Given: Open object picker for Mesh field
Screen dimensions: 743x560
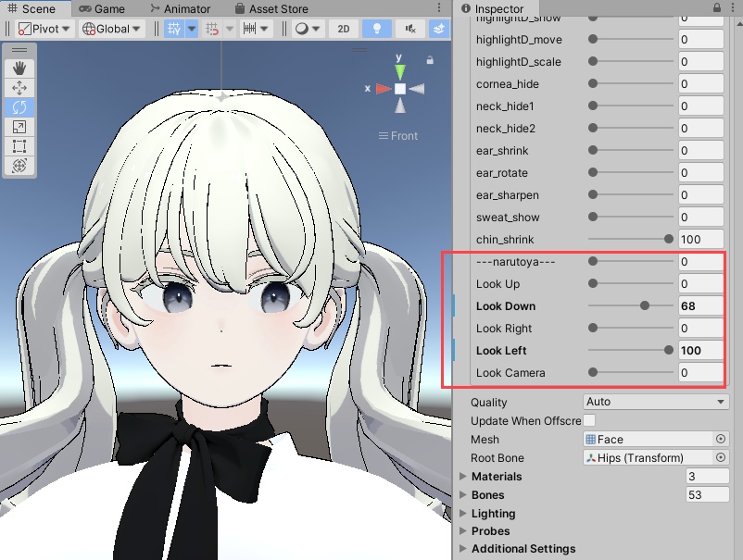Looking at the screenshot, I should [x=720, y=440].
